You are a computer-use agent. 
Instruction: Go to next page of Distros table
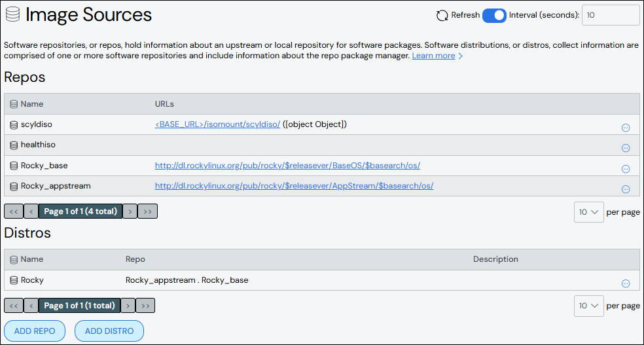coord(128,306)
